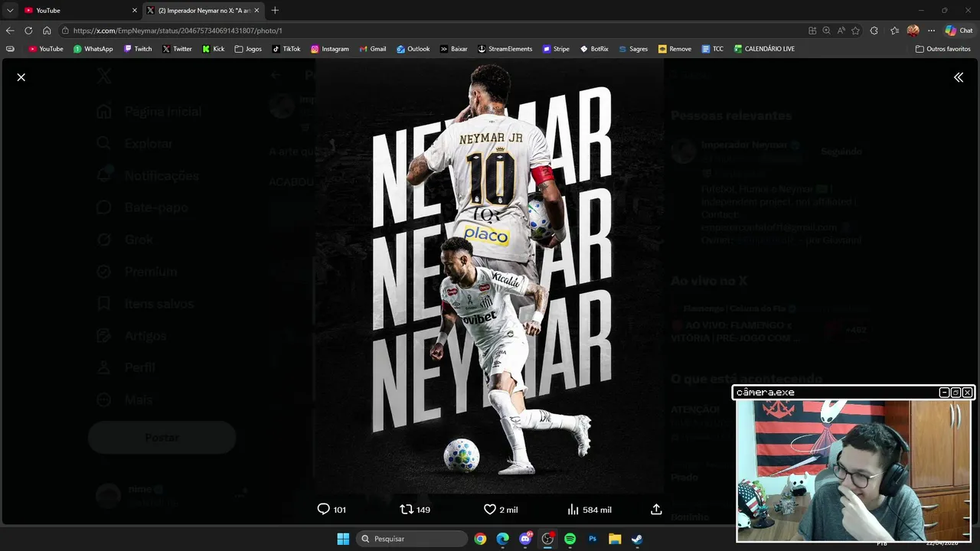Share the post with upload arrow icon
980x551 pixels.
656,510
